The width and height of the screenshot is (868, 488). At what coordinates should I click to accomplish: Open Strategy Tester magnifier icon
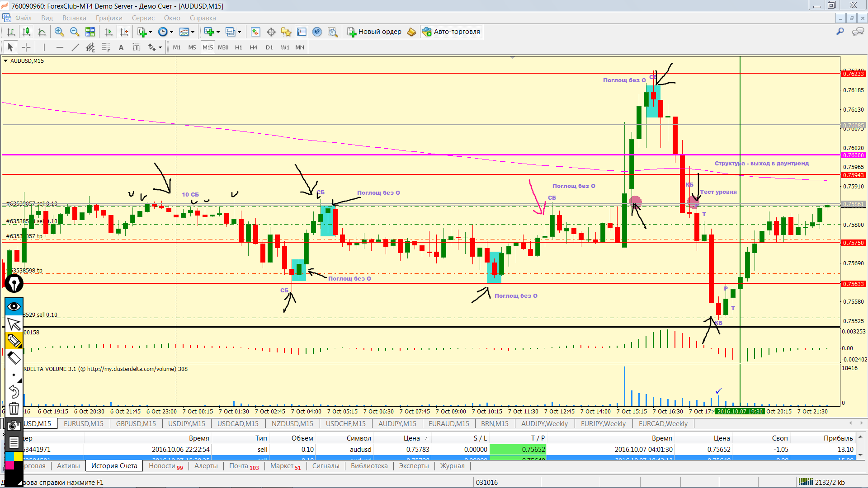click(333, 32)
